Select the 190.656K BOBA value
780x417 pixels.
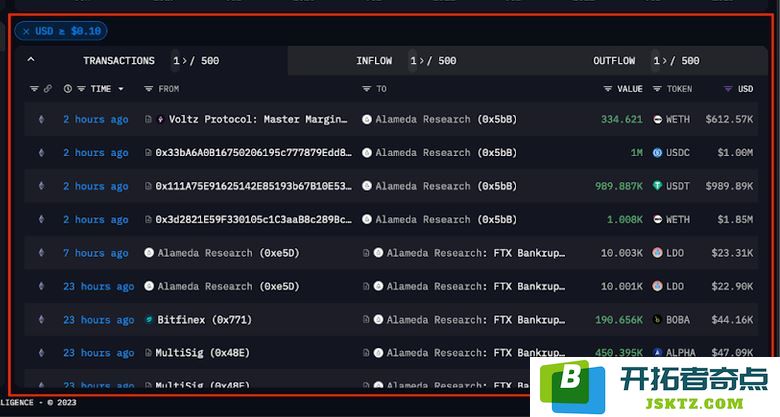619,319
